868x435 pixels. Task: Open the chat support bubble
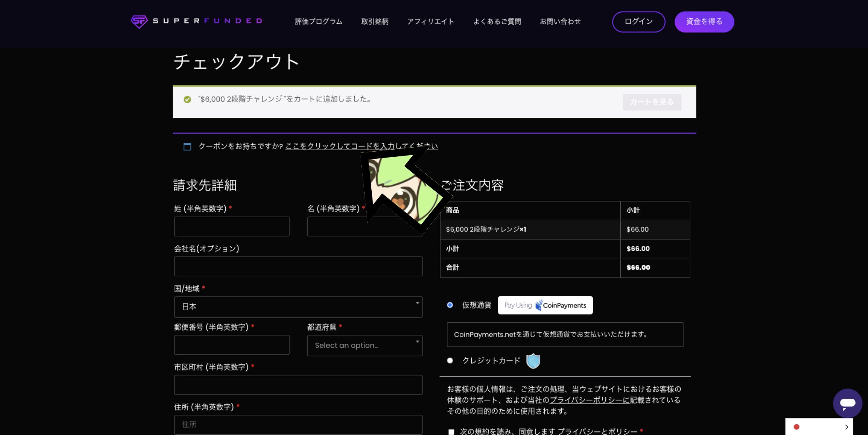(x=847, y=403)
